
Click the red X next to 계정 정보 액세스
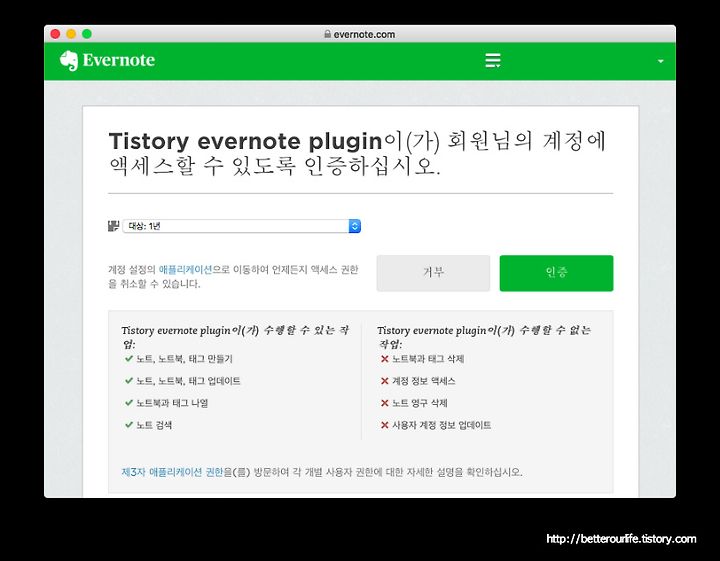385,381
